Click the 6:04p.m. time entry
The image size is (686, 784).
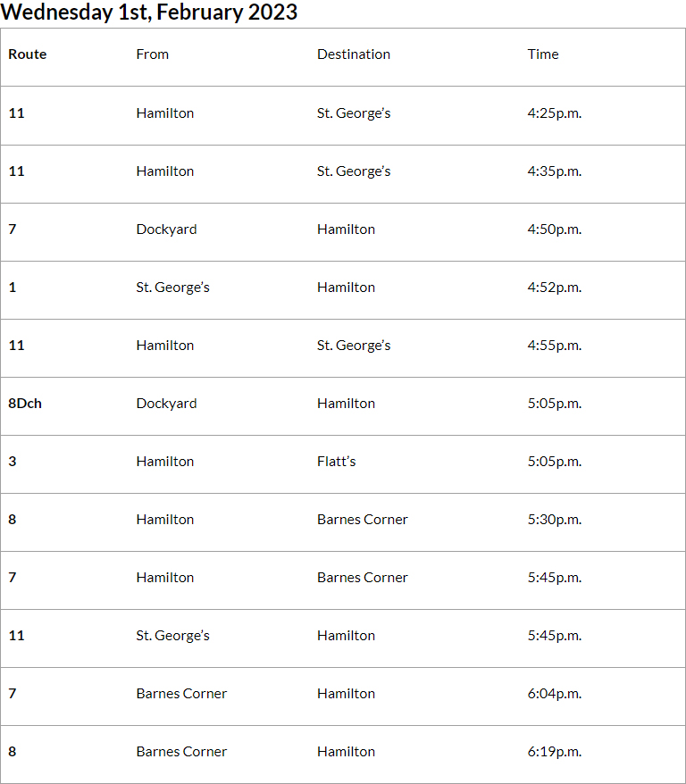click(x=554, y=694)
